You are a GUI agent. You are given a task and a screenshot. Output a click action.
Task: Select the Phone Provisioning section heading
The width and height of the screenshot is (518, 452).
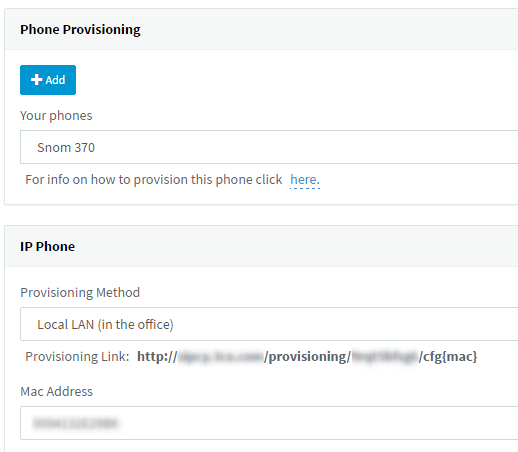point(80,30)
